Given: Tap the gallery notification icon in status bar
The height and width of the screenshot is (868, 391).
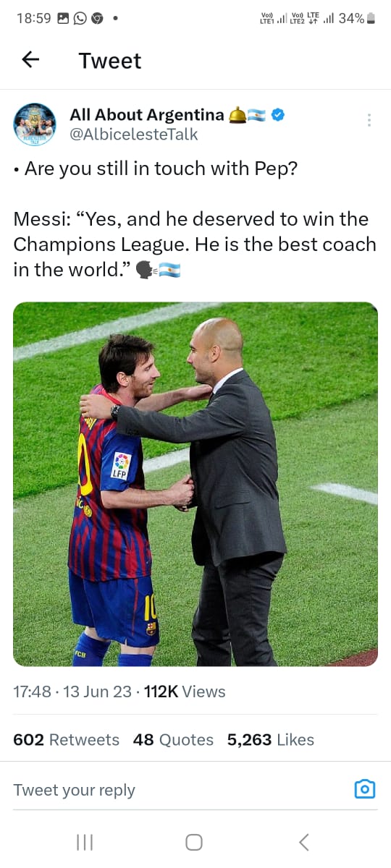Looking at the screenshot, I should point(64,18).
